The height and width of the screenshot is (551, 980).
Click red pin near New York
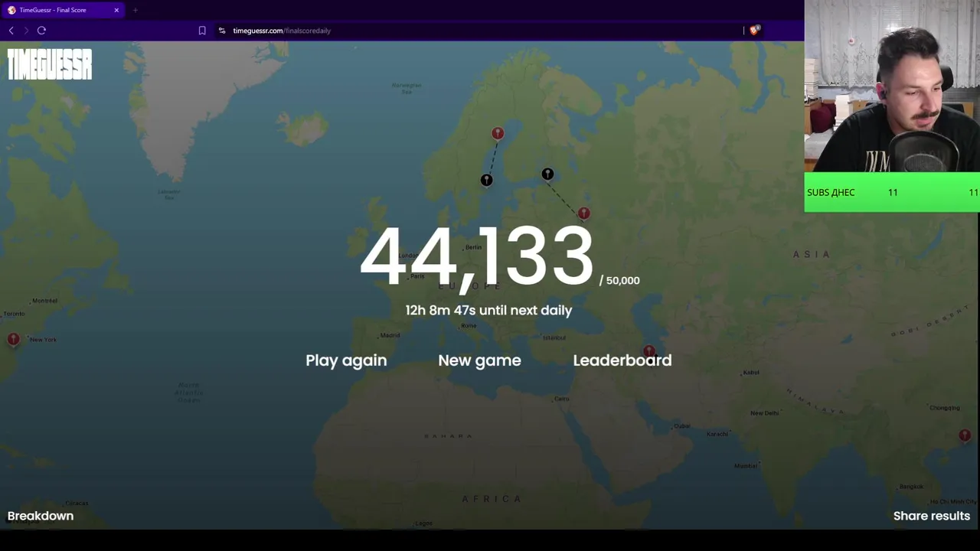point(13,340)
